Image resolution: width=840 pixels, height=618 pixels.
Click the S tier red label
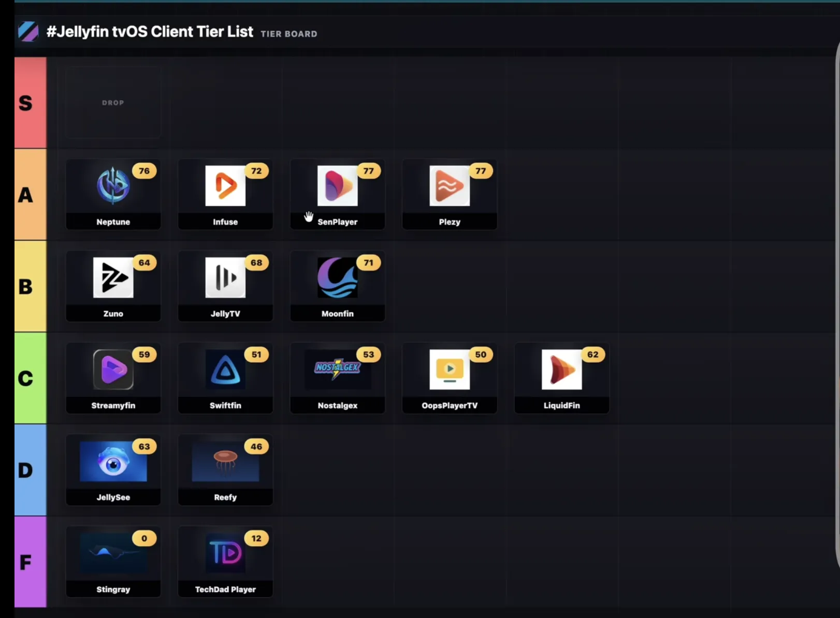(x=31, y=102)
